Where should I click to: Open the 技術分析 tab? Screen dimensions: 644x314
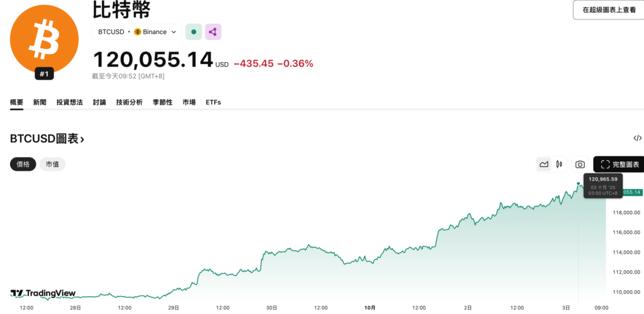pos(129,102)
